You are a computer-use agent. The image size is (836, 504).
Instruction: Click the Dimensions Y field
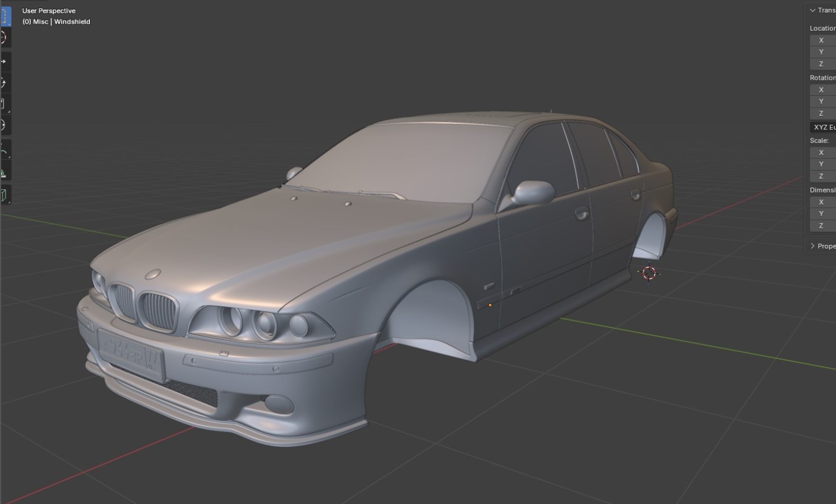point(824,214)
